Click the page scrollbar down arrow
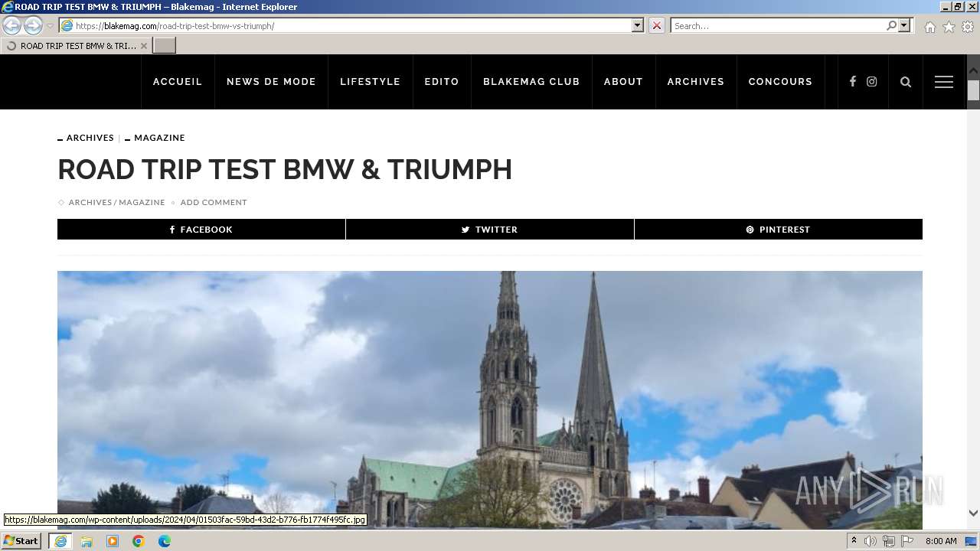980x551 pixels. point(973,513)
